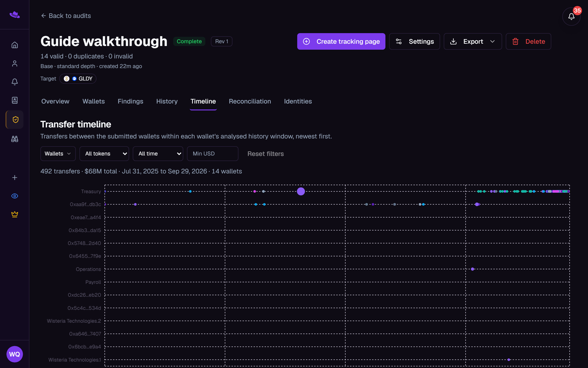The width and height of the screenshot is (588, 368).
Task: Focus the Min USD input field
Action: pos(213,154)
